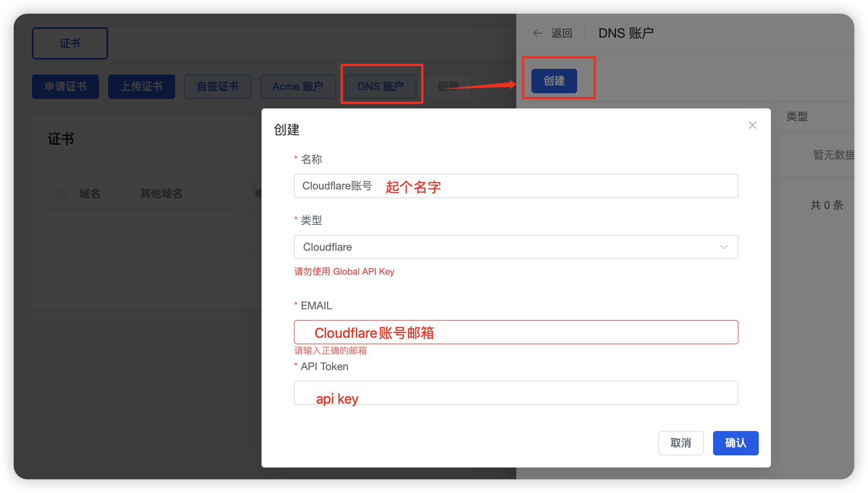
Task: Click the 删除 button
Action: tap(448, 87)
